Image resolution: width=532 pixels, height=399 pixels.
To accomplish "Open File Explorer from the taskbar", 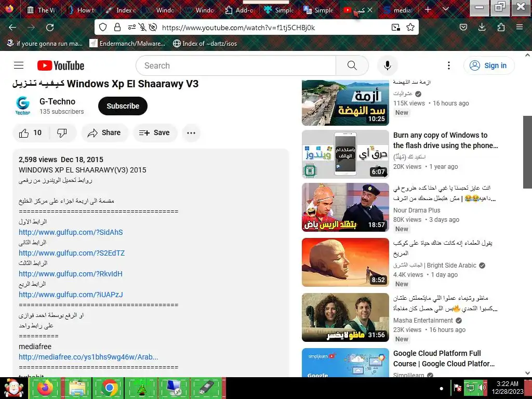I will coord(77,388).
